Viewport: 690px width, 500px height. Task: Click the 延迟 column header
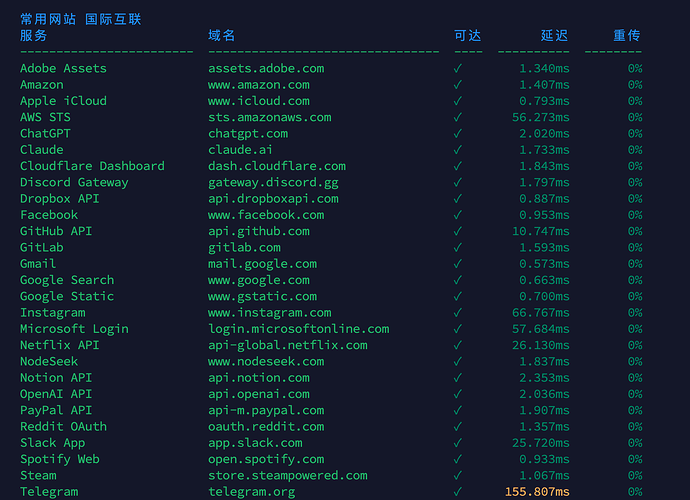point(554,36)
